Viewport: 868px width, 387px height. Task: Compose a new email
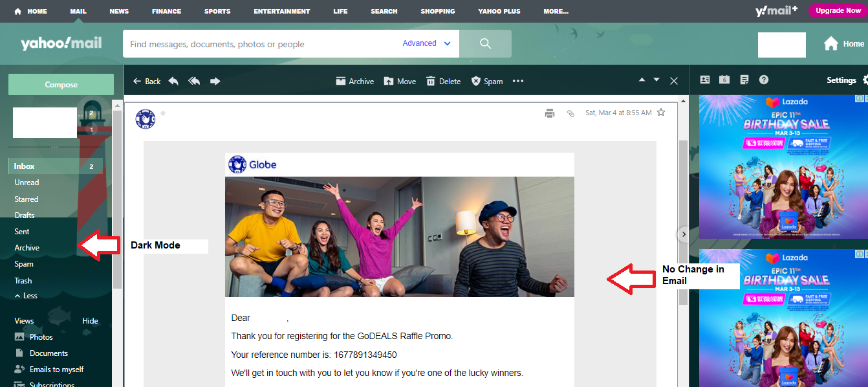tap(61, 85)
